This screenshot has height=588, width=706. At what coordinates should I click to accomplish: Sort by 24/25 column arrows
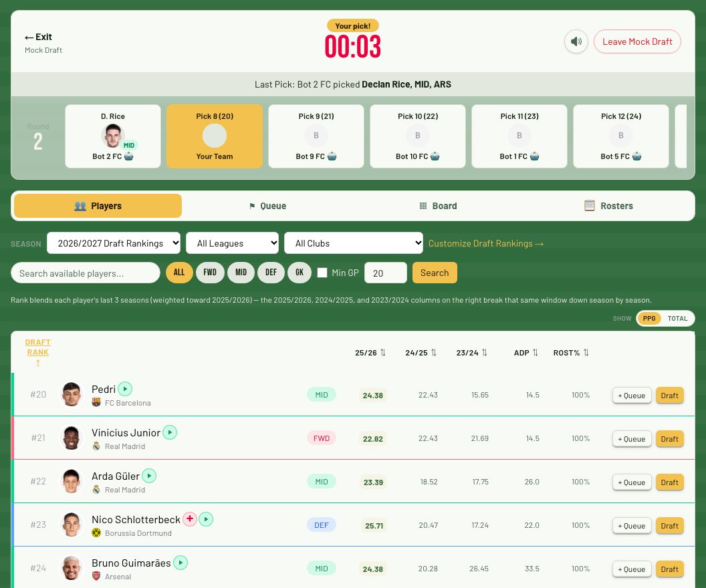pyautogui.click(x=434, y=353)
